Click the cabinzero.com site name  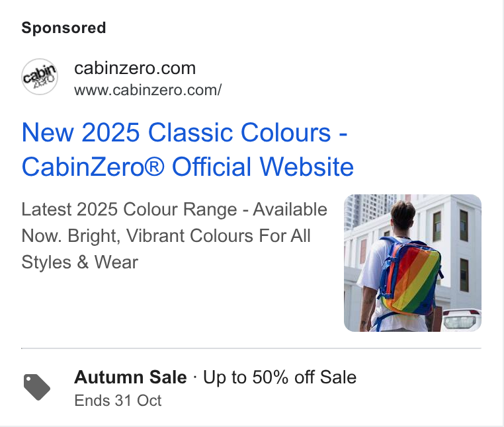point(135,68)
